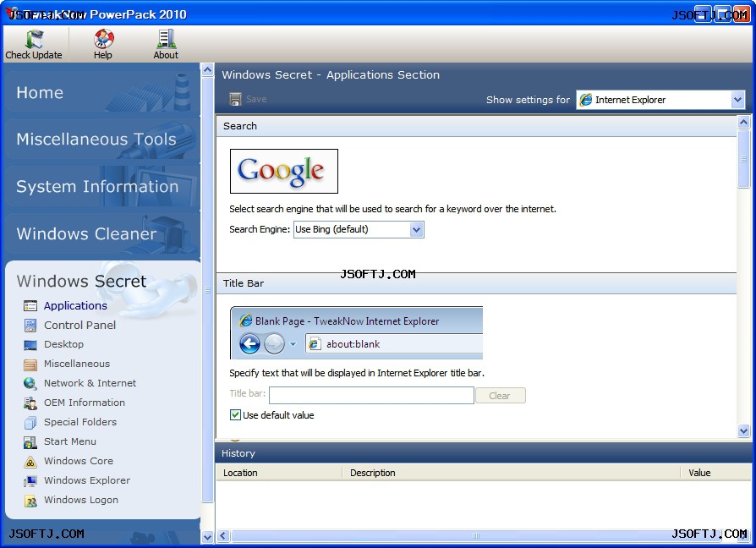The image size is (756, 548).
Task: Select Applications under Windows Secret
Action: click(76, 305)
